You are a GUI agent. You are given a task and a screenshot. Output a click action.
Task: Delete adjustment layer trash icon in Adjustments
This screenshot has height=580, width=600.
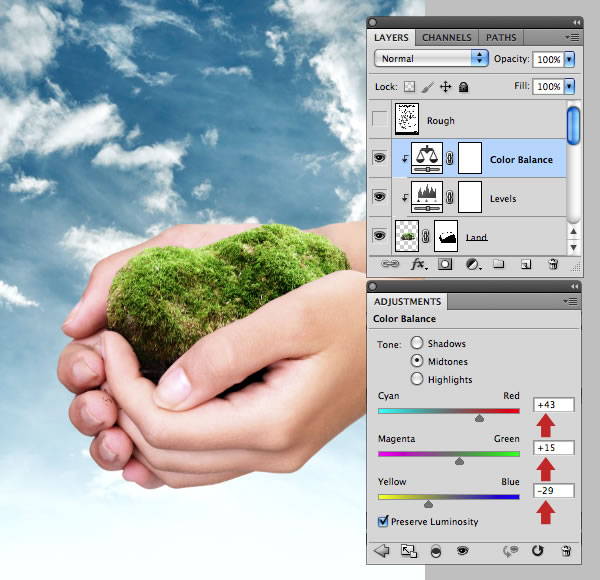pyautogui.click(x=566, y=551)
